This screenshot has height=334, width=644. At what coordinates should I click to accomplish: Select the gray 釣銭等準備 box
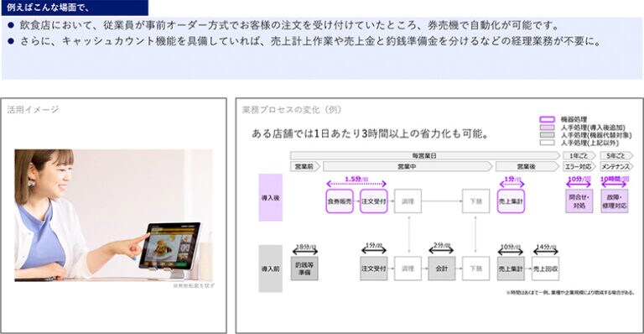(x=304, y=269)
